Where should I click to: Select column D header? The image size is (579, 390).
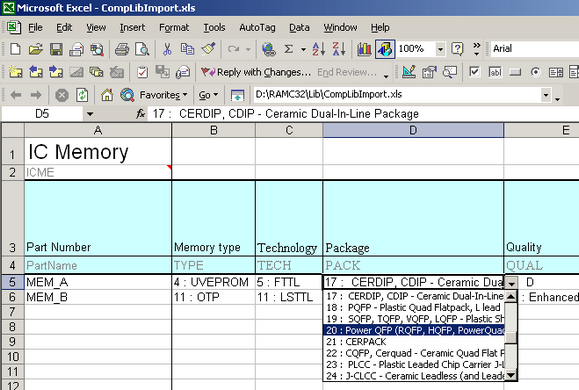[x=413, y=130]
